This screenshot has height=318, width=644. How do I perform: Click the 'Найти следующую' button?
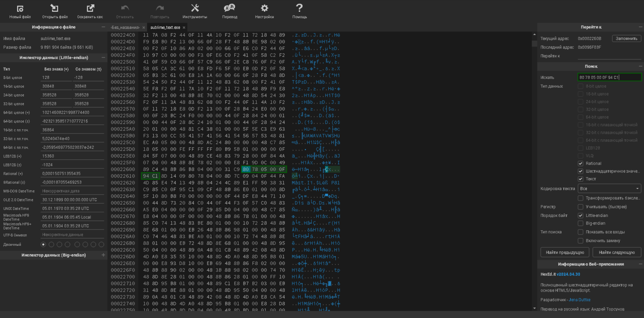(x=616, y=252)
